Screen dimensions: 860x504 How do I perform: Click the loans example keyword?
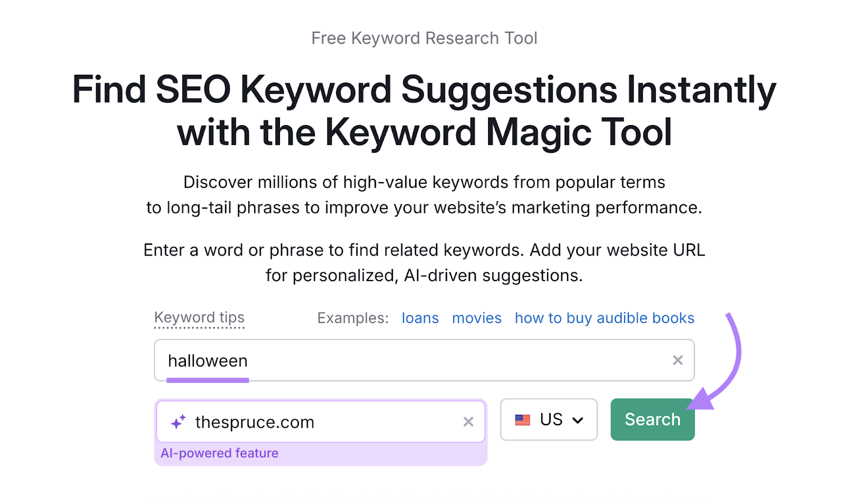click(420, 318)
